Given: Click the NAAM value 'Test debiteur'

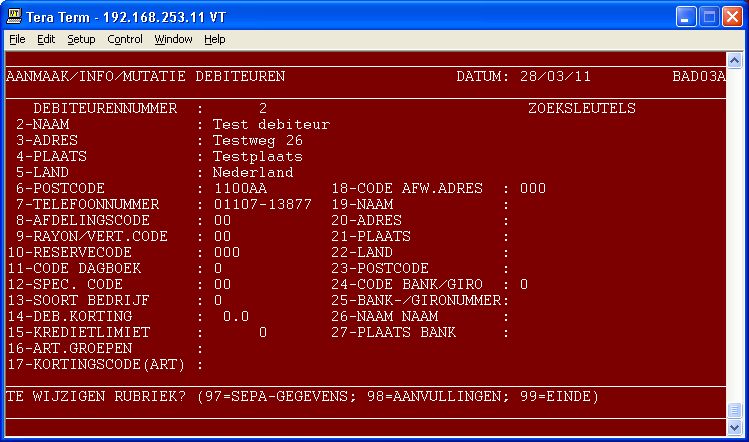Looking at the screenshot, I should tap(270, 125).
